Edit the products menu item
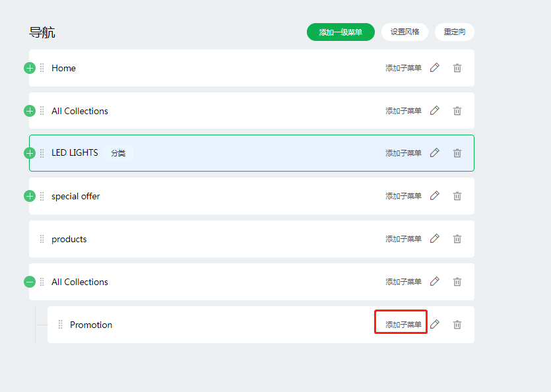 click(x=435, y=238)
